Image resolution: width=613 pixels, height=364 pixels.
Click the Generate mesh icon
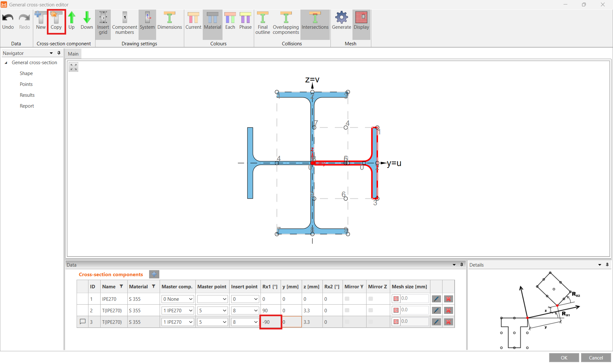(341, 21)
